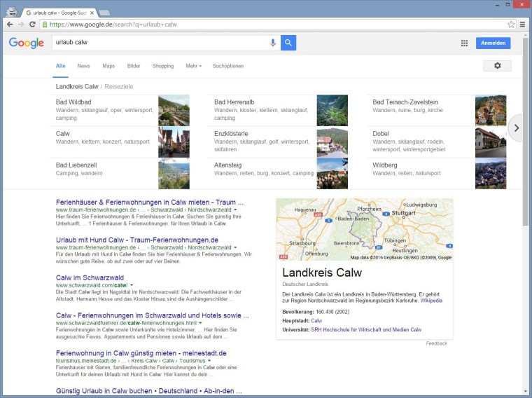Select the Wildberg destination title
The image size is (532, 398).
[x=384, y=165]
